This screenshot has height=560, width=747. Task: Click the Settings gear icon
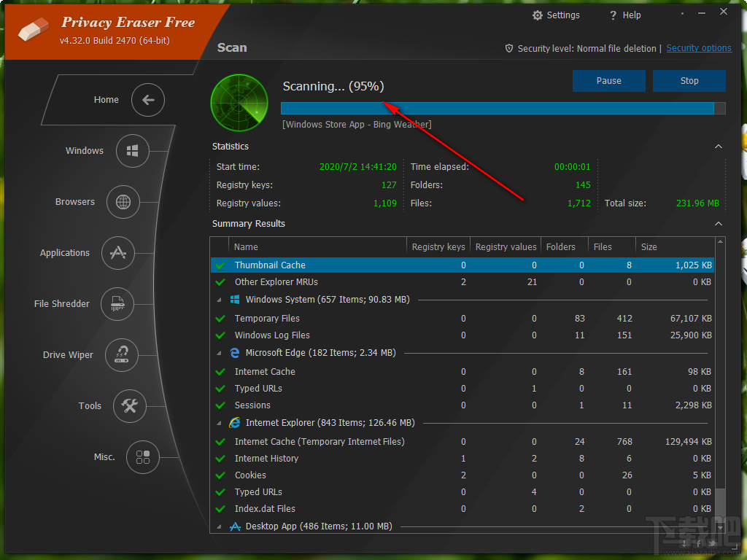pos(538,15)
